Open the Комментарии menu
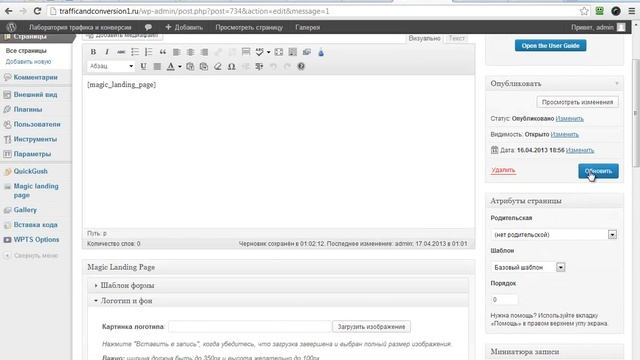The height and width of the screenshot is (360, 640). [x=36, y=77]
